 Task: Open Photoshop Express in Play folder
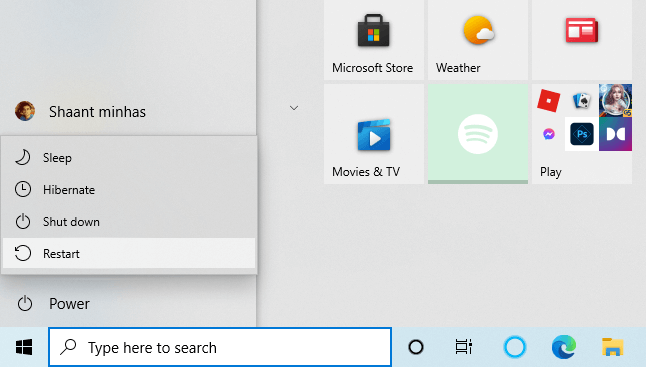[582, 134]
